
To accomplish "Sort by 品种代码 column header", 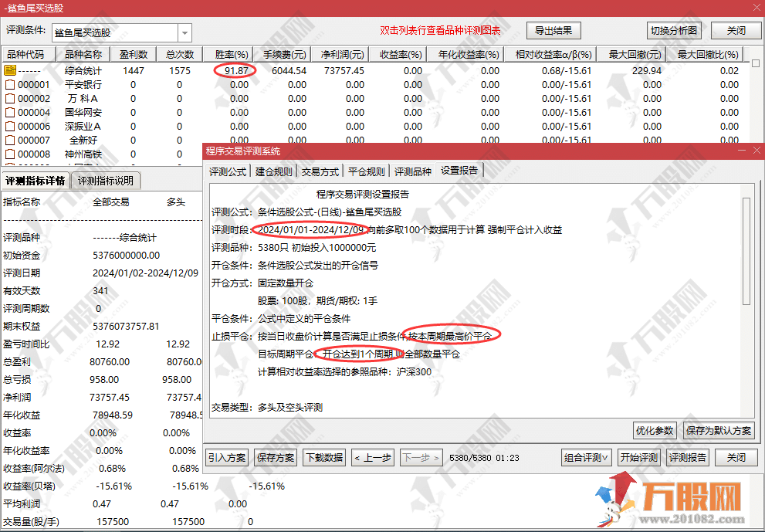I will (29, 54).
